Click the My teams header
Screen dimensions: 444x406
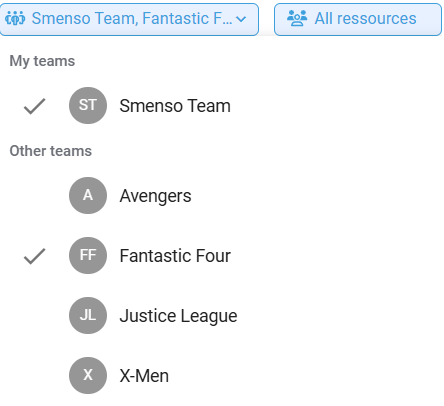(42, 61)
